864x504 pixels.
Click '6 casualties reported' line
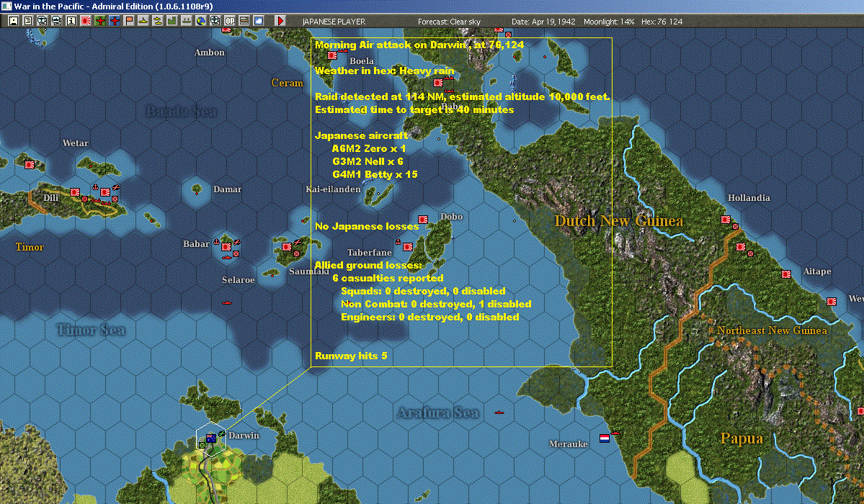388,278
